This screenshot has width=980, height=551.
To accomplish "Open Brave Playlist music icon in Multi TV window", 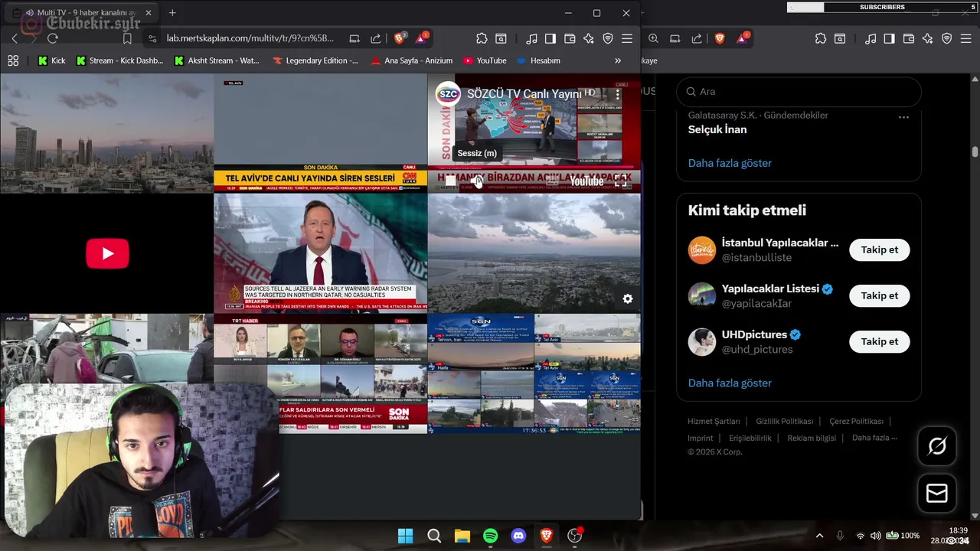I will (531, 38).
